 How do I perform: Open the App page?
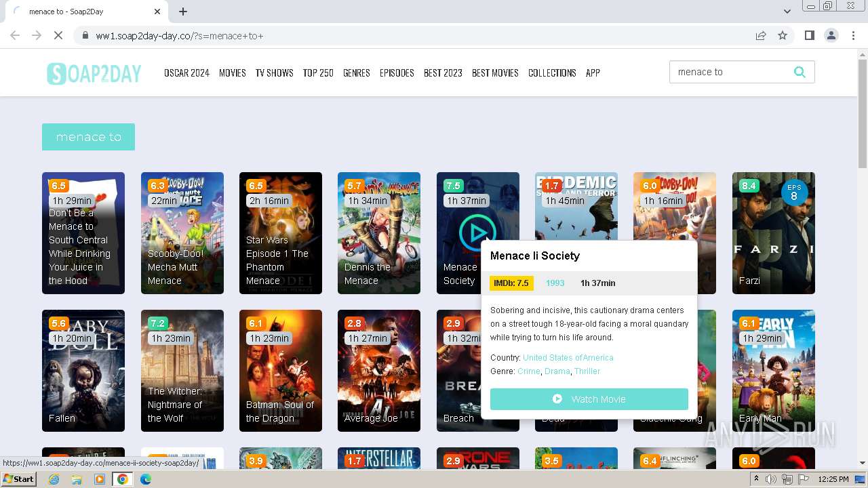(593, 73)
